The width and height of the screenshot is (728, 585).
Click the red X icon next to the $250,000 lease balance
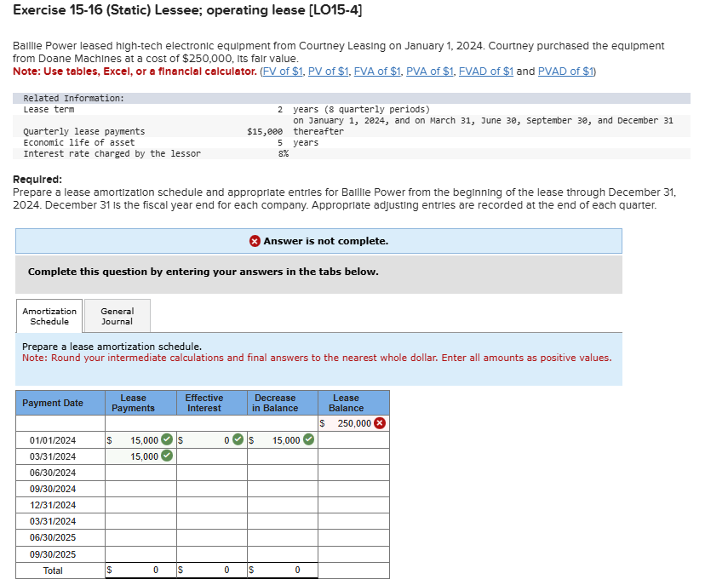coord(381,423)
